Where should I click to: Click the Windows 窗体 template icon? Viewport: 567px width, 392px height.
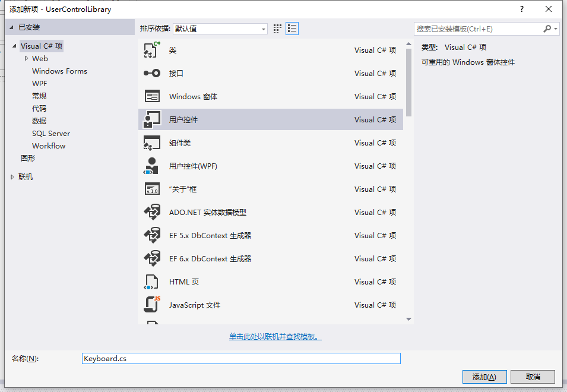tap(152, 97)
